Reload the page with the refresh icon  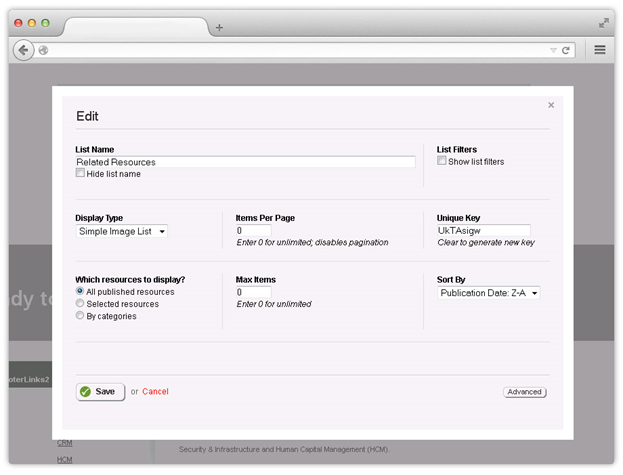pos(566,50)
